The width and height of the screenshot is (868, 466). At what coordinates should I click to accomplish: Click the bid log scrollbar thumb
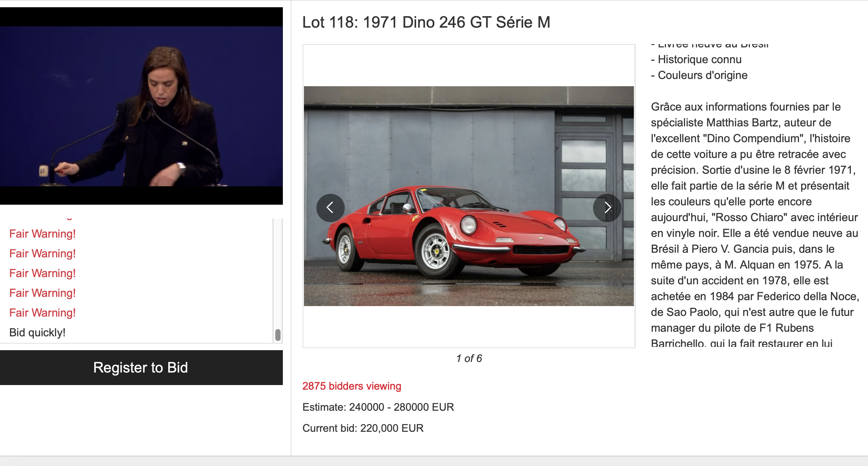point(278,335)
